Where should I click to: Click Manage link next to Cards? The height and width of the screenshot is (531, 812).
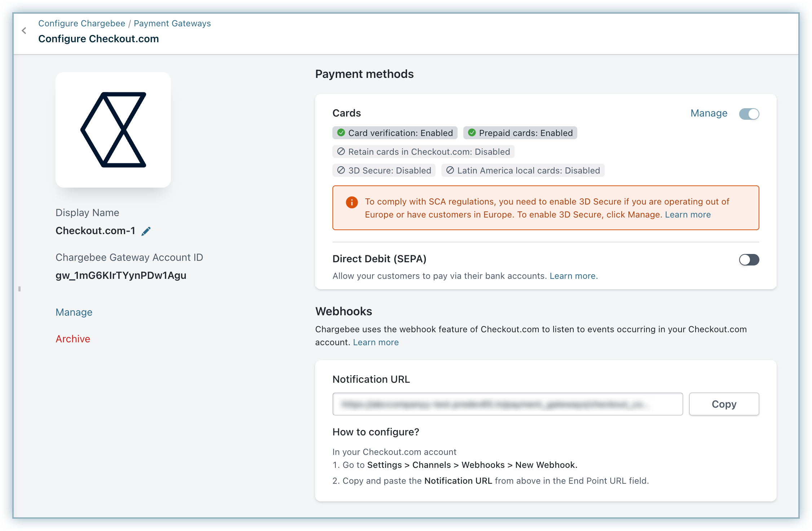[709, 113]
